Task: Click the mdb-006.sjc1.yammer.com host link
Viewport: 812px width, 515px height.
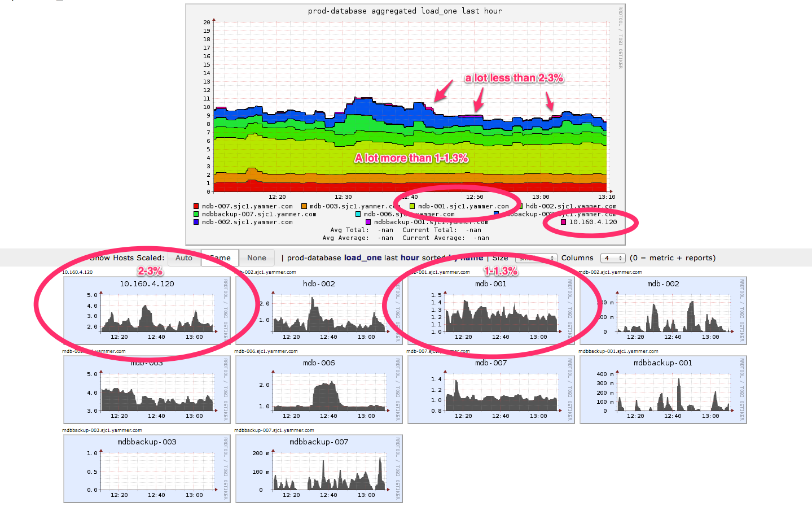Action: pyautogui.click(x=266, y=351)
